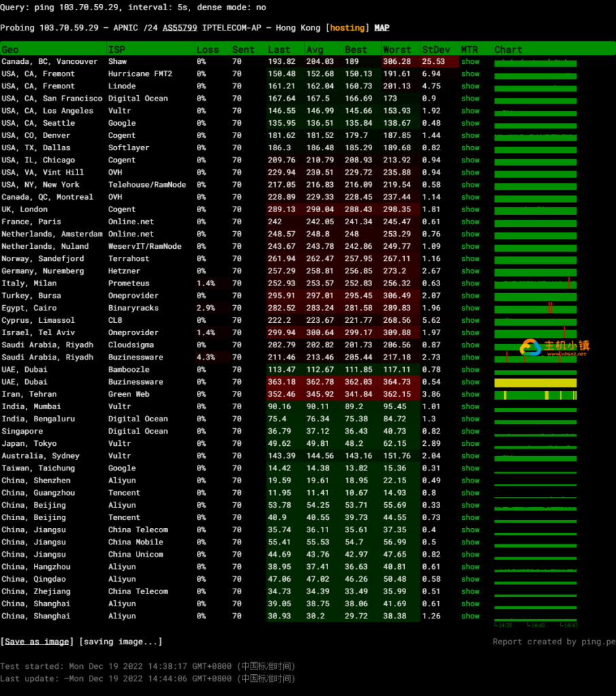Show MTR for Iran Tehran Green Web
616x696 pixels.
click(x=470, y=394)
